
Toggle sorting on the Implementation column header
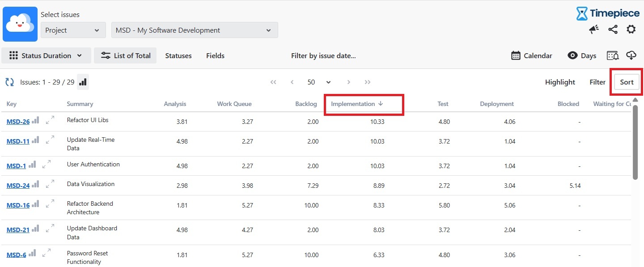[x=357, y=104]
